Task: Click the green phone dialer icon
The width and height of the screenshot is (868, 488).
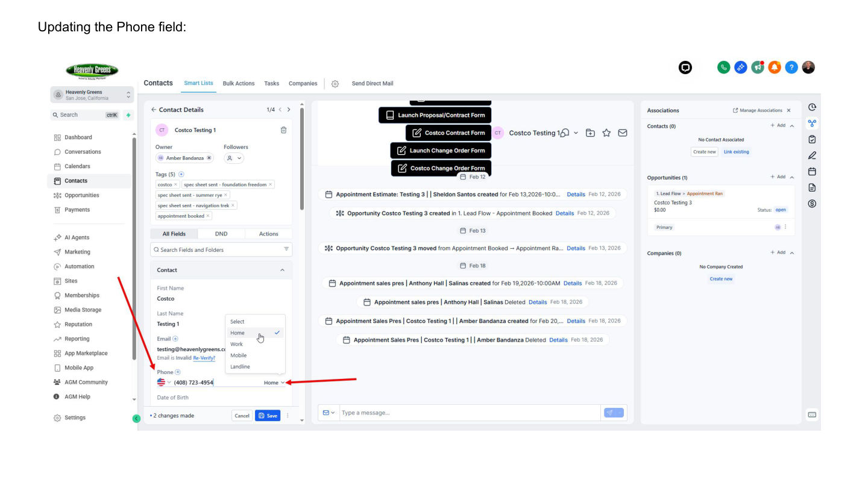Action: pos(724,67)
